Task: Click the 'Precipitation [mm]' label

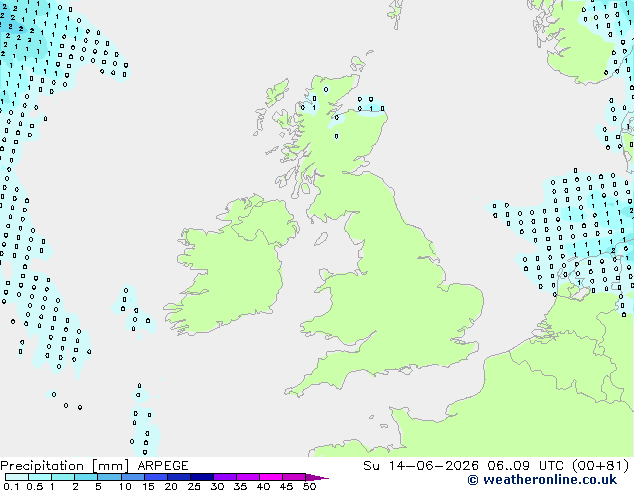Action: point(64,466)
